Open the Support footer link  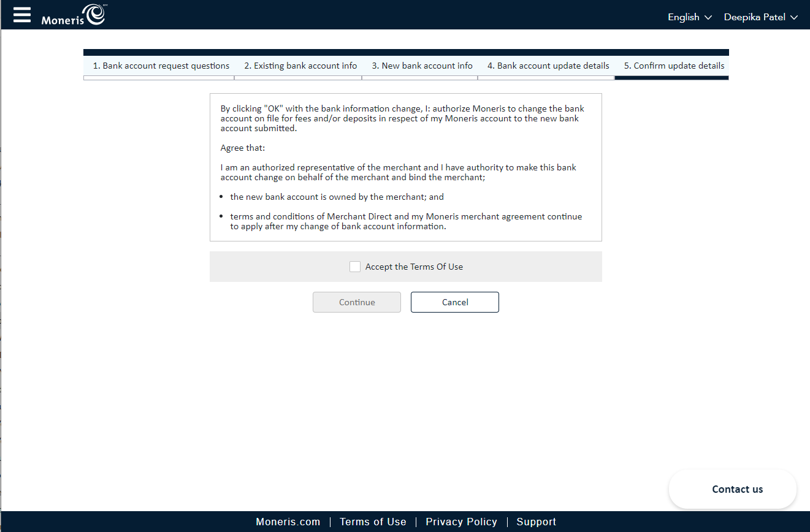[x=537, y=522]
